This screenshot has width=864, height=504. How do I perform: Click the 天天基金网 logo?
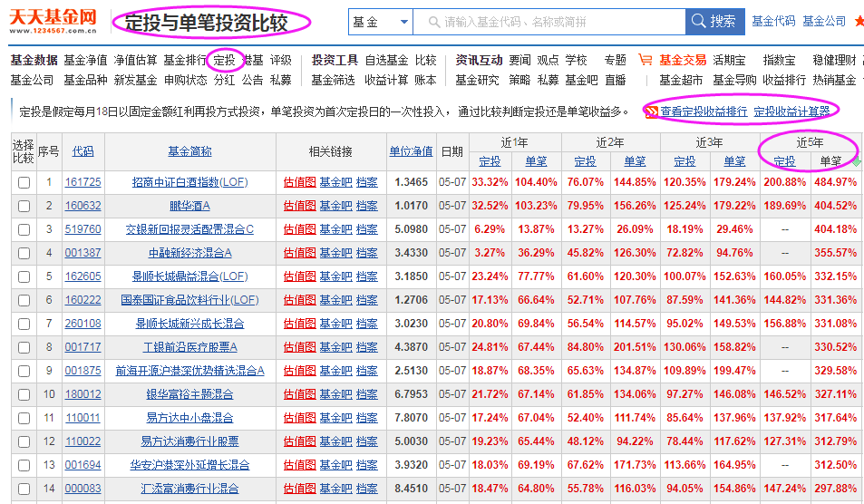pyautogui.click(x=53, y=21)
